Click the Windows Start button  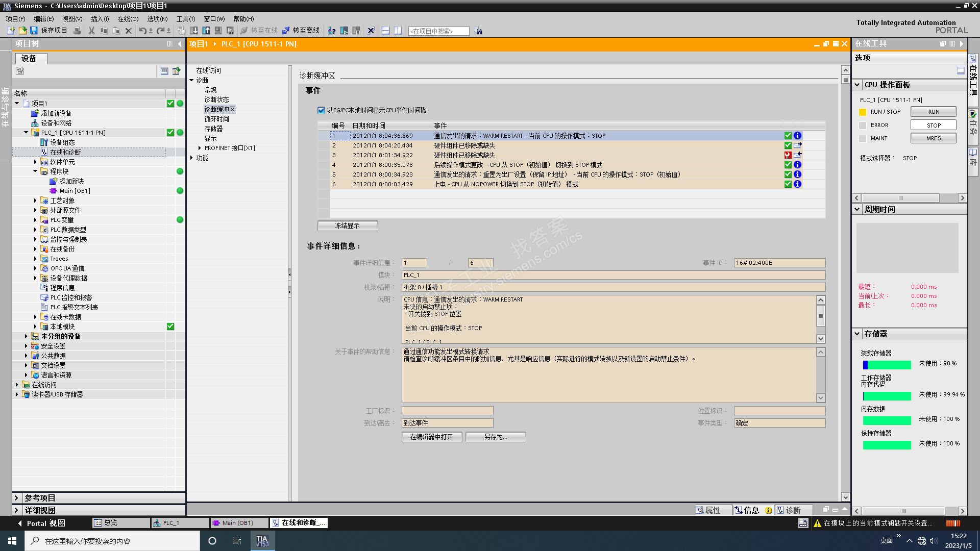pos(12,541)
